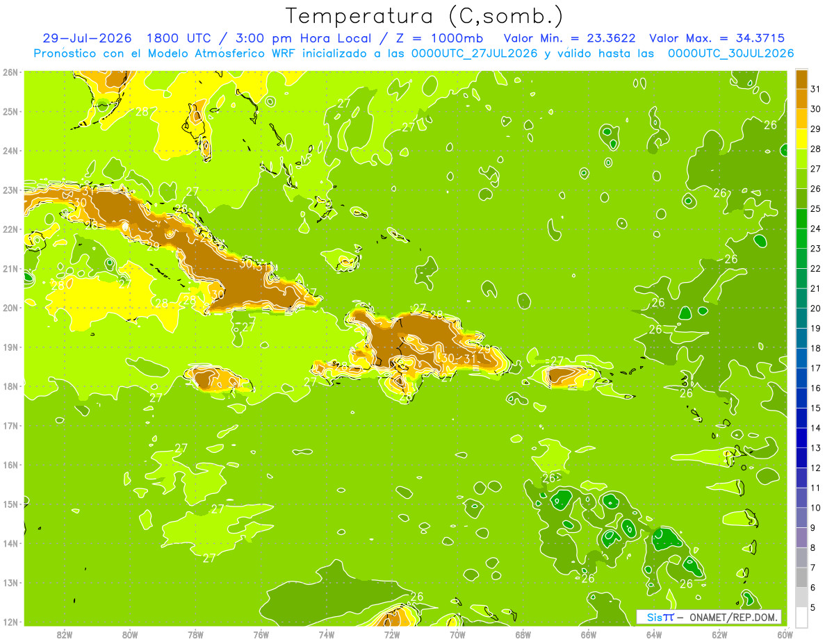Click legend value "10" on the color bar

815,508
